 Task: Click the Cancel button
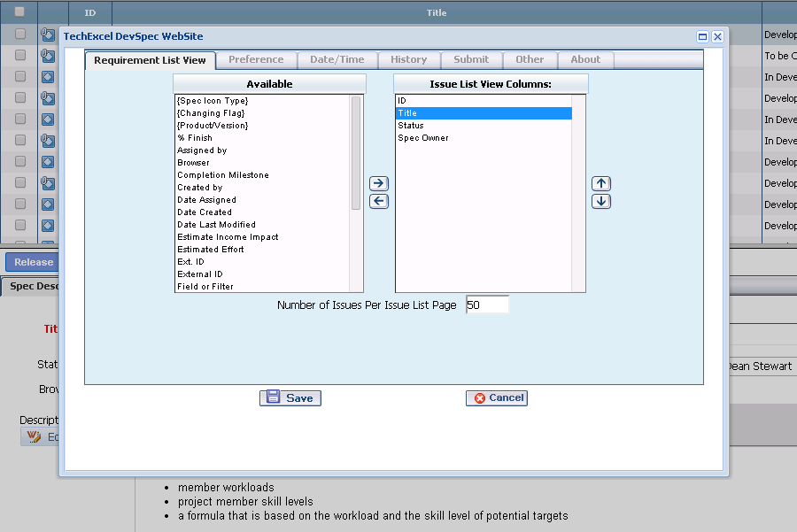[497, 398]
